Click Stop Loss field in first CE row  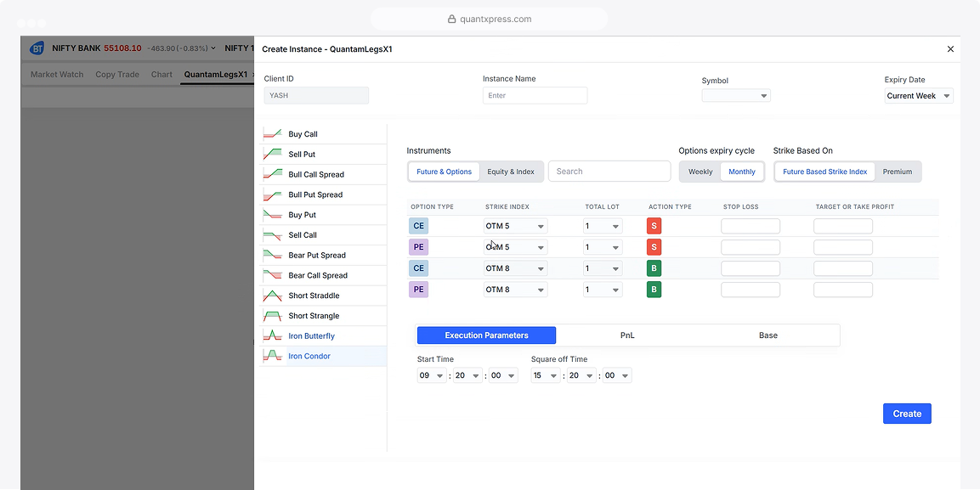tap(750, 226)
